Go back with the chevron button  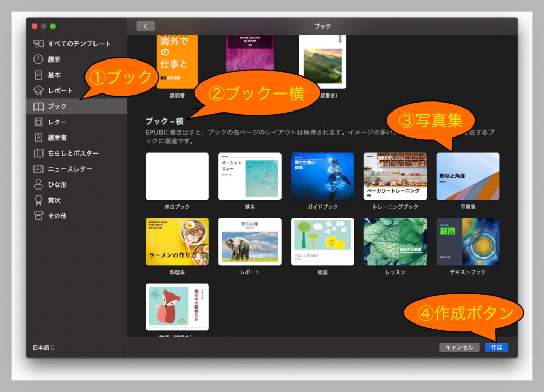[146, 26]
